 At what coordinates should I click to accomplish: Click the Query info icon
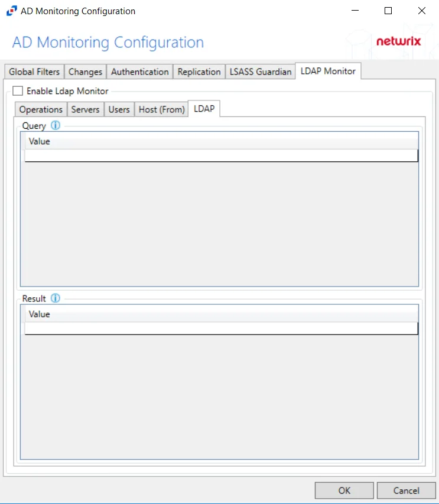(x=56, y=125)
